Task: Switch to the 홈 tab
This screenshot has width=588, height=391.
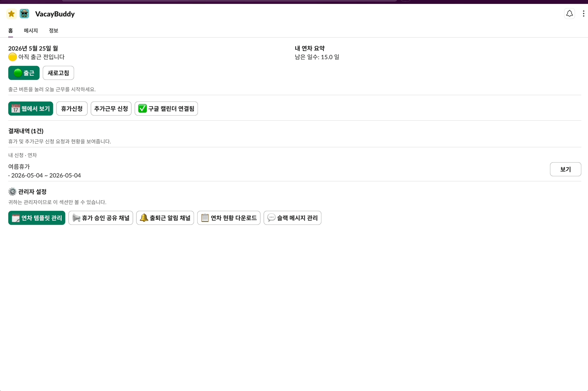Action: 11,31
